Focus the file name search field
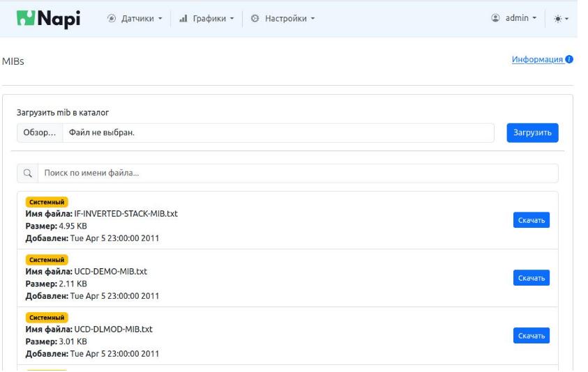The width and height of the screenshot is (588, 372). (x=296, y=173)
